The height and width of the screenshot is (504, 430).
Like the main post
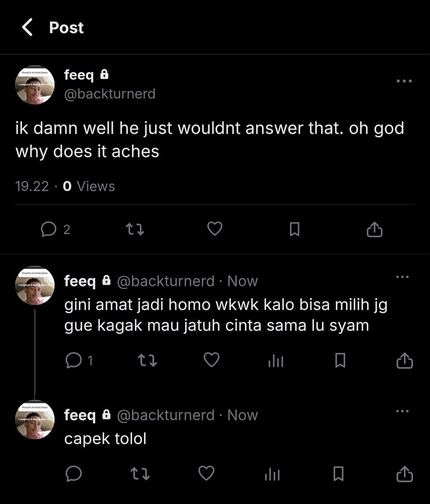point(215,229)
